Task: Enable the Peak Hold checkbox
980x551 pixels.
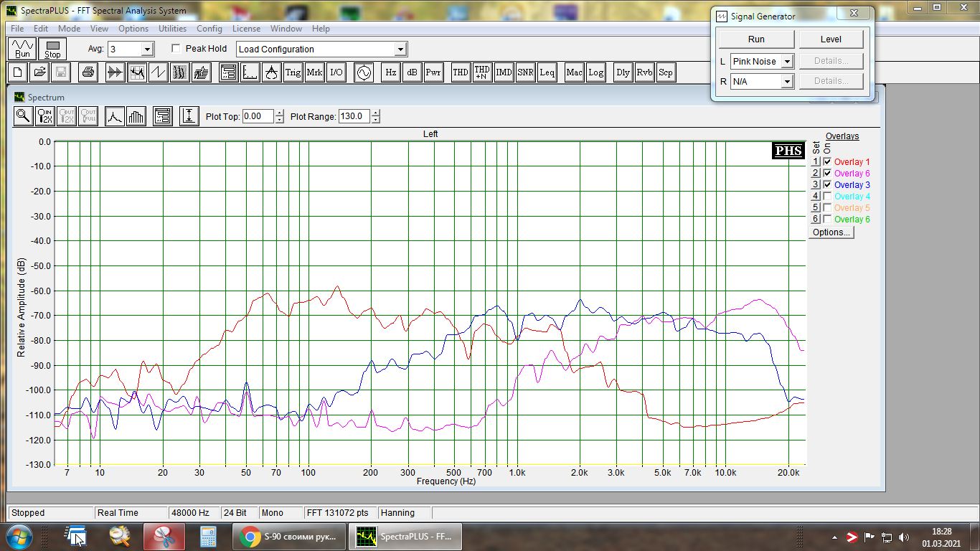Action: coord(176,49)
